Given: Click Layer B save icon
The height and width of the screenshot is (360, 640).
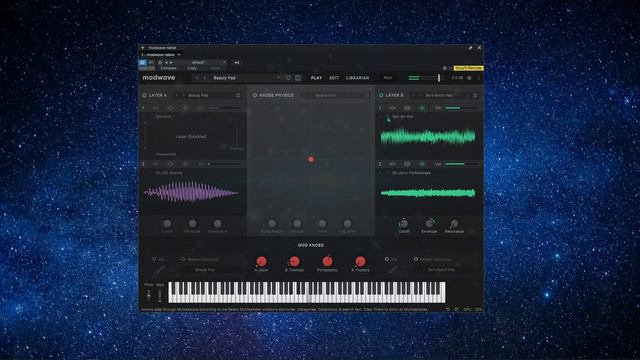Looking at the screenshot, I should click(x=475, y=95).
